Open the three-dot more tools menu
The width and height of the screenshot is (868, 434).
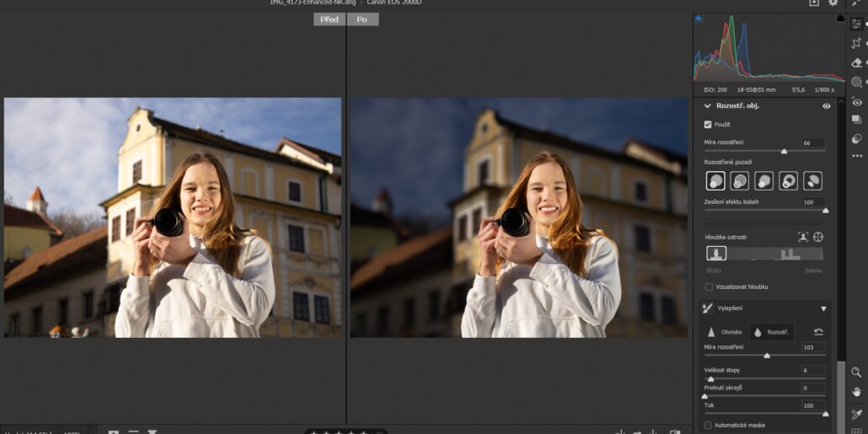click(856, 157)
